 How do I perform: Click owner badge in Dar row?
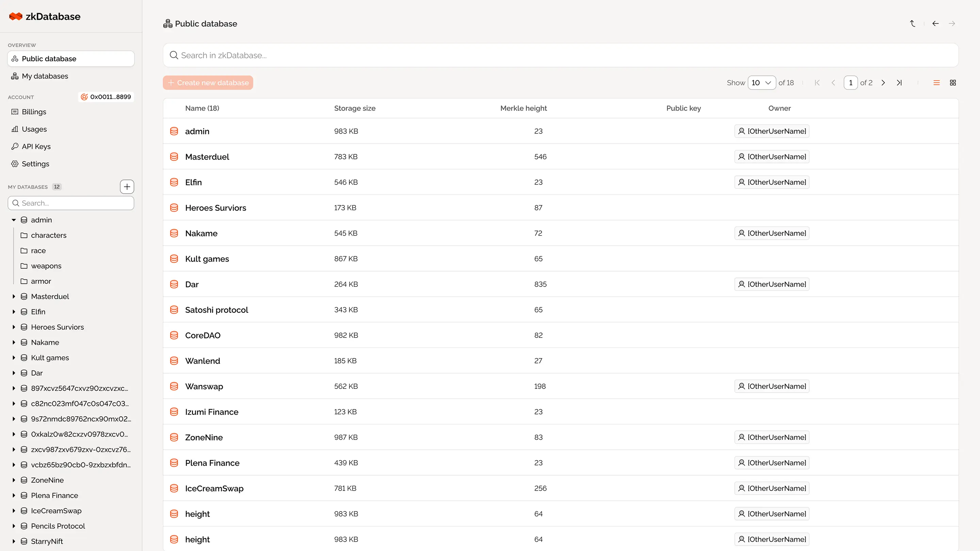[x=772, y=284]
